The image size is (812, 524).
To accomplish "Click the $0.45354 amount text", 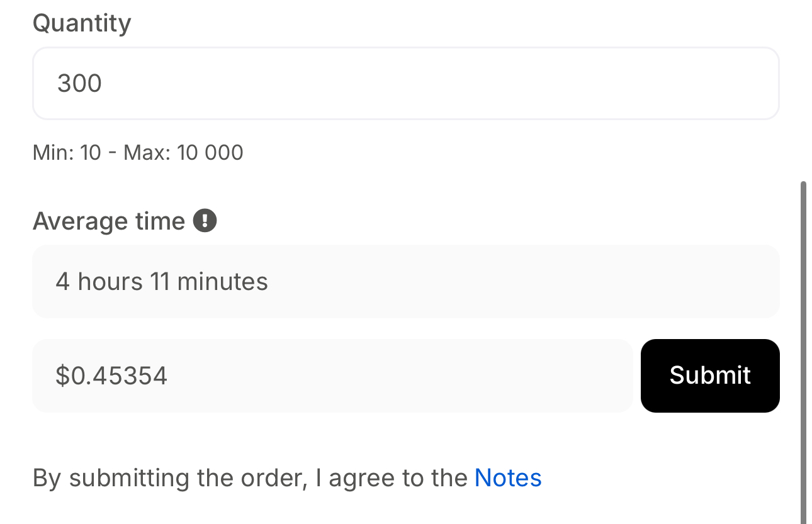I will coord(111,376).
